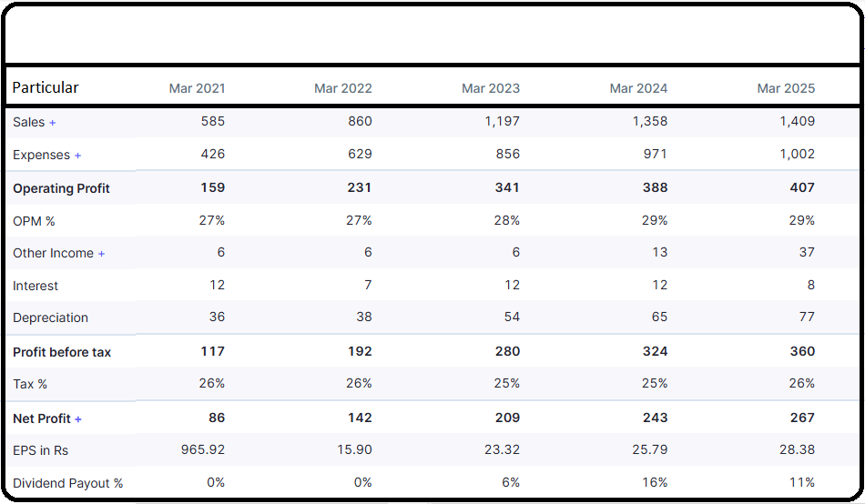This screenshot has width=865, height=504.
Task: Click the Mar 2025 column header
Action: click(x=786, y=88)
